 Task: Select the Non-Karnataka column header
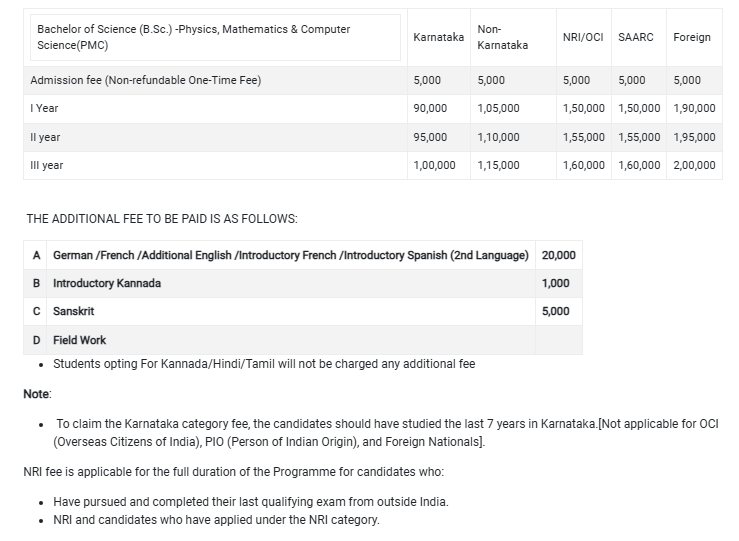coord(503,37)
